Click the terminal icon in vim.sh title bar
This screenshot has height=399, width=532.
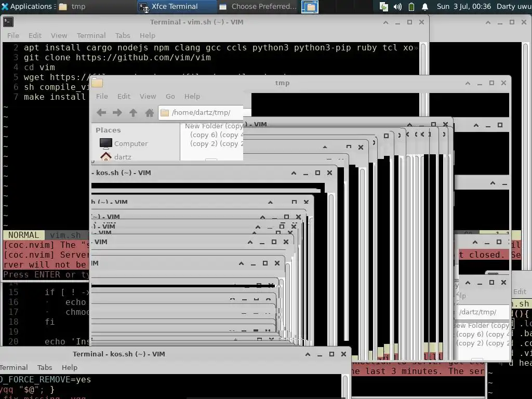(8, 22)
